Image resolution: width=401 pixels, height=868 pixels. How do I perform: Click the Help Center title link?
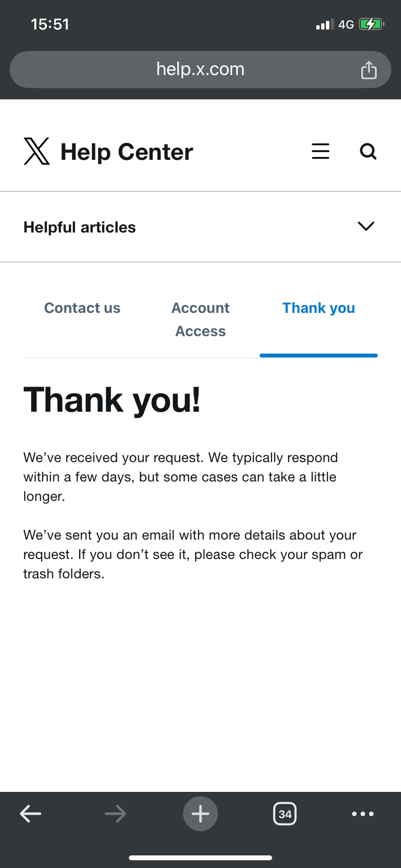tap(127, 152)
